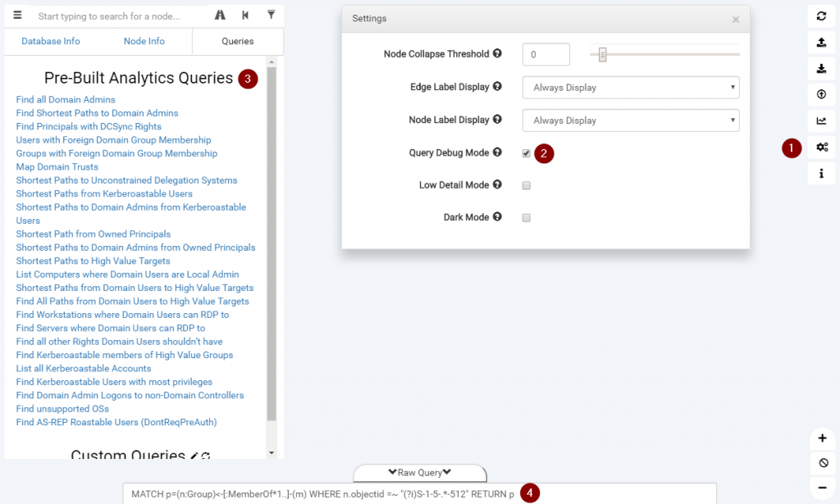Click into the raw Cypher query field

(419, 494)
